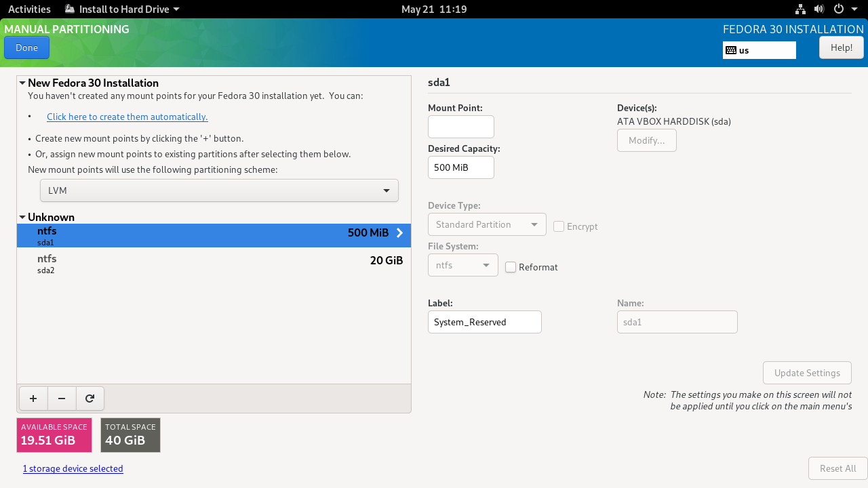
Task: Click 'Click here to create them automatically' link
Action: 127,117
